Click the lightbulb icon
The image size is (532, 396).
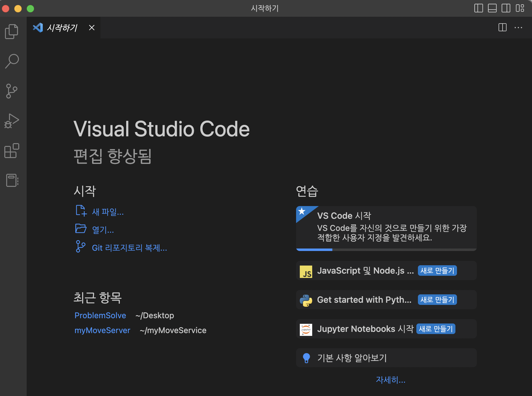(x=306, y=358)
